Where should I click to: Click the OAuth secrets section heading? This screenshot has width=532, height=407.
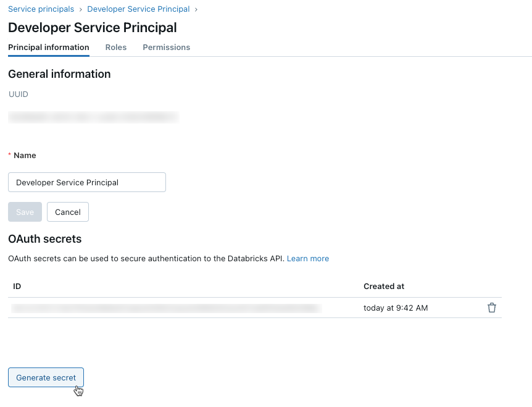point(45,238)
